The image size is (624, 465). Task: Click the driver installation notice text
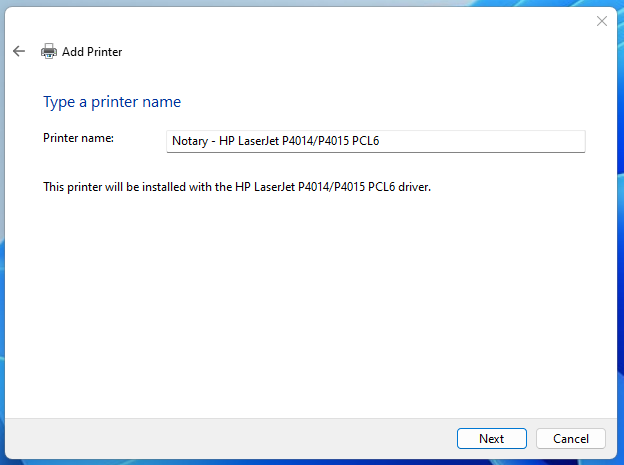(237, 187)
